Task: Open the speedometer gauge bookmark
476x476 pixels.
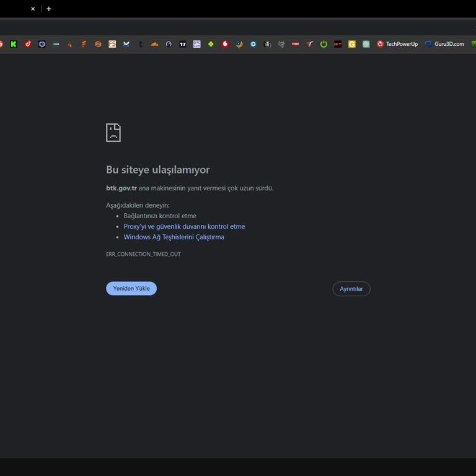Action: click(169, 44)
